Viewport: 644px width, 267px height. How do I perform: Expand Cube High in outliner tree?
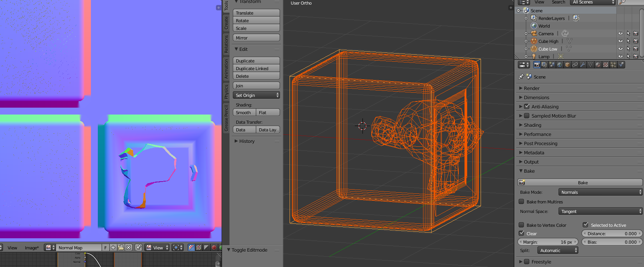526,41
